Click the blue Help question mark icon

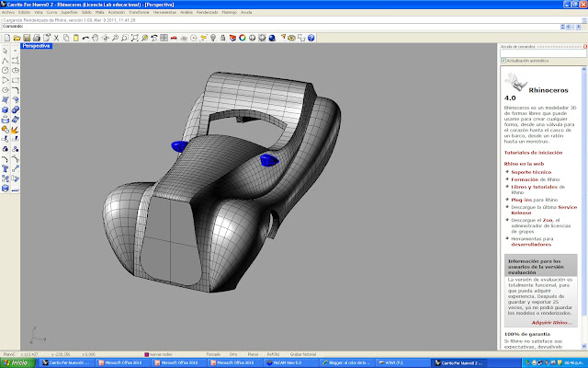(x=311, y=38)
